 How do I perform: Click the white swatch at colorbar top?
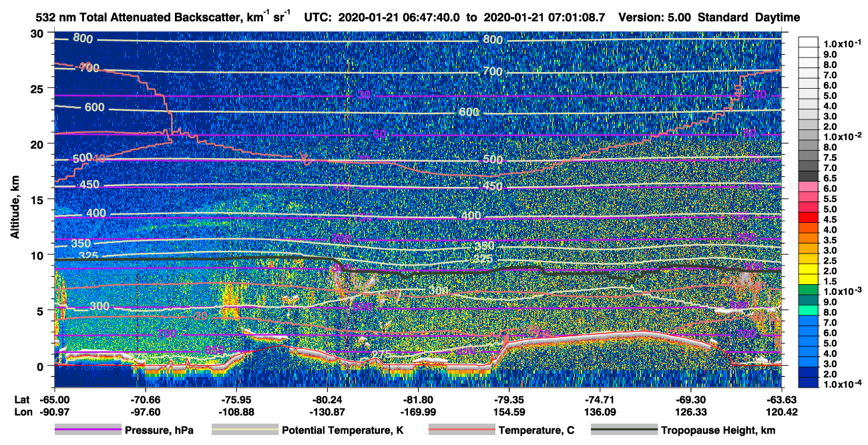pyautogui.click(x=809, y=41)
